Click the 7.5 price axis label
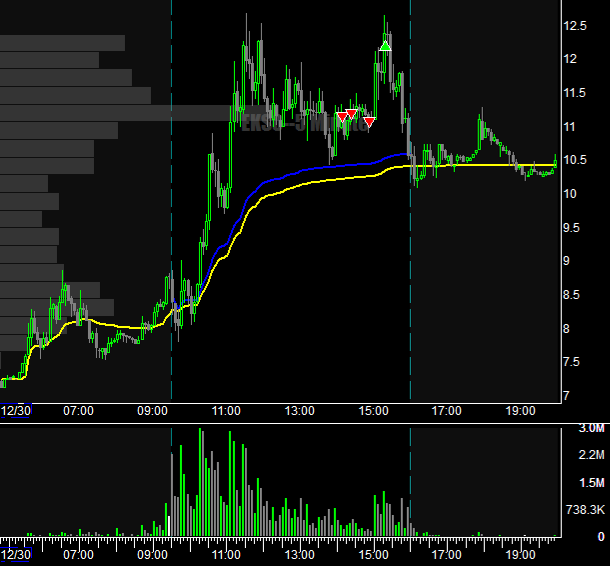This screenshot has width=610, height=566. [571, 362]
